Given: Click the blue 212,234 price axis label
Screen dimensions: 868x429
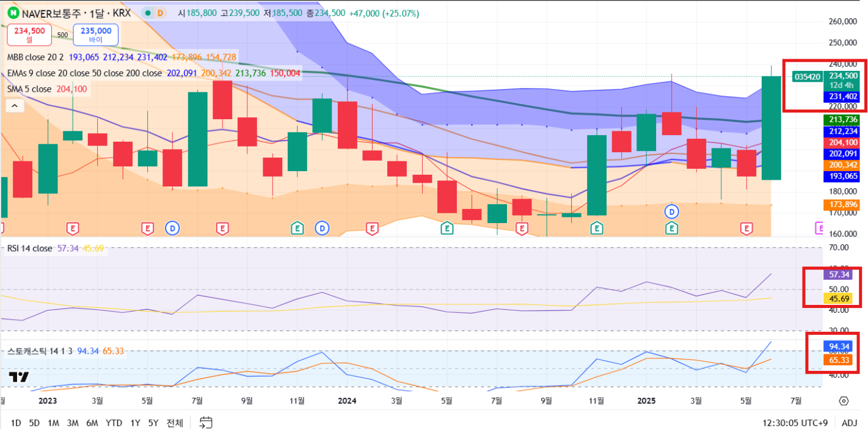Looking at the screenshot, I should click(842, 131).
